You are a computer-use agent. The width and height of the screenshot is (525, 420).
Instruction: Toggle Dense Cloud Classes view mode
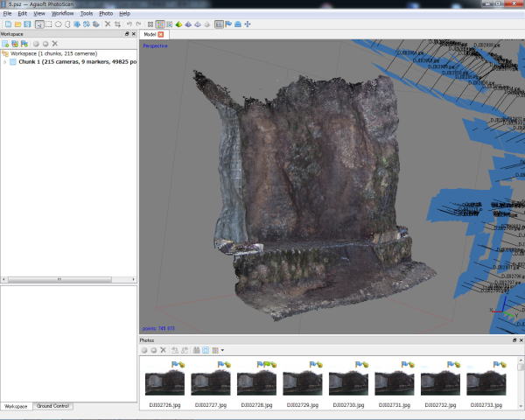[170, 24]
